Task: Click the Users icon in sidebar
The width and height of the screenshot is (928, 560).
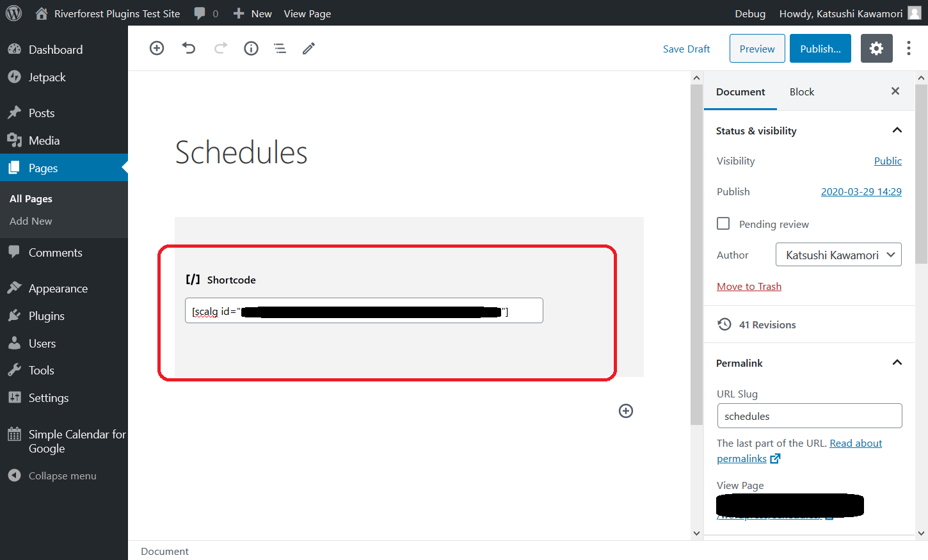Action: pyautogui.click(x=14, y=343)
